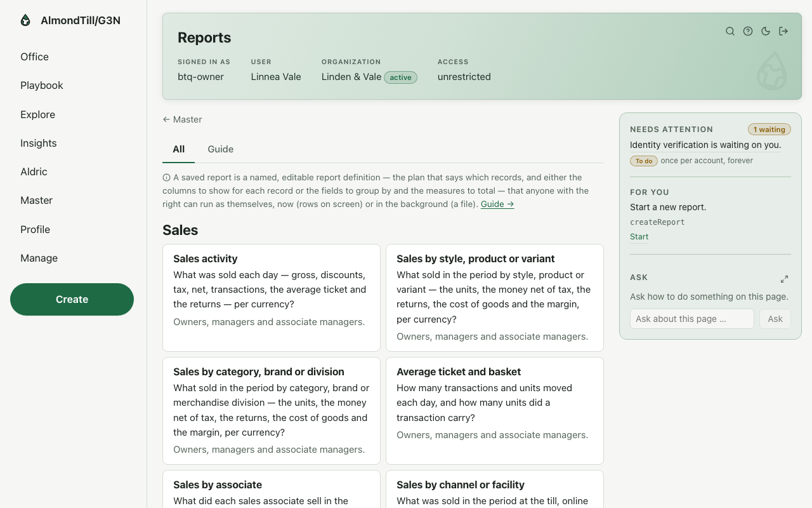Click the AlmondTill/G3N title
This screenshot has width=812, height=508.
point(81,20)
